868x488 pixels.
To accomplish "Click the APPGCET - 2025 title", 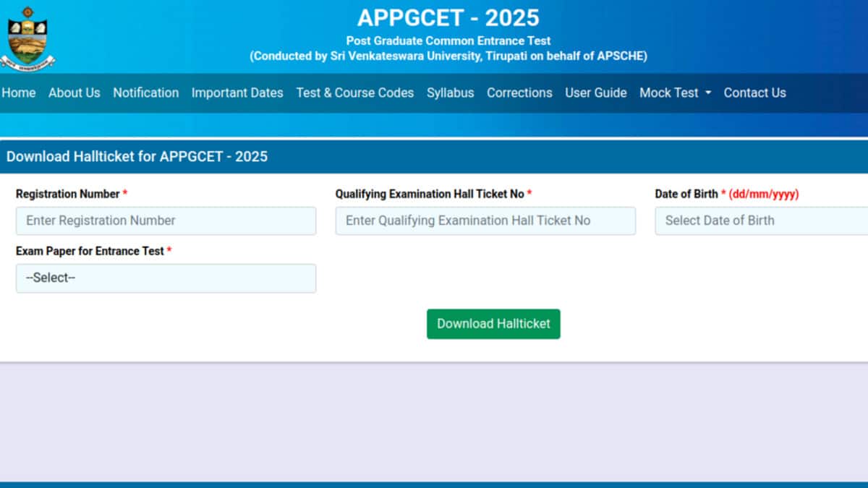I will (448, 18).
